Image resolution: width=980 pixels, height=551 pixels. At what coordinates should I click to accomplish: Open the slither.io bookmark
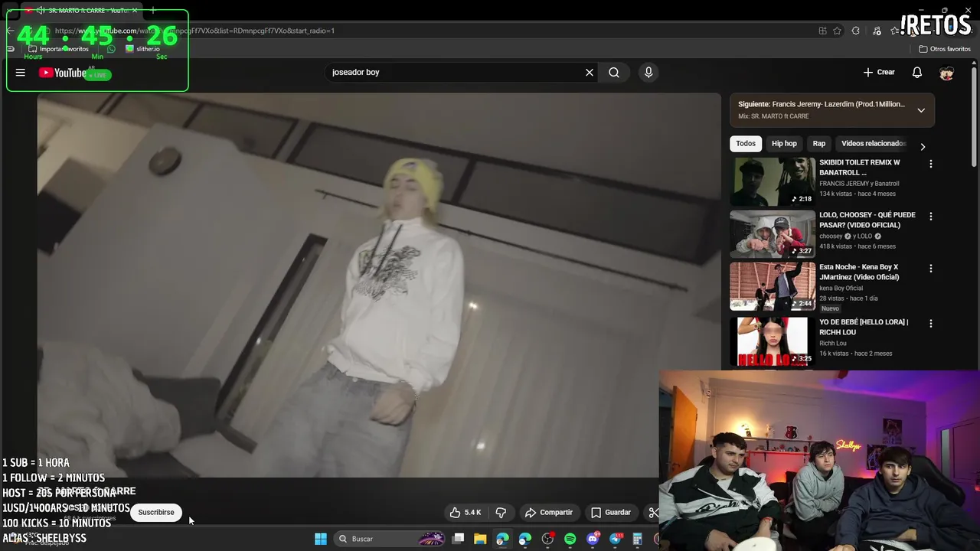(142, 49)
